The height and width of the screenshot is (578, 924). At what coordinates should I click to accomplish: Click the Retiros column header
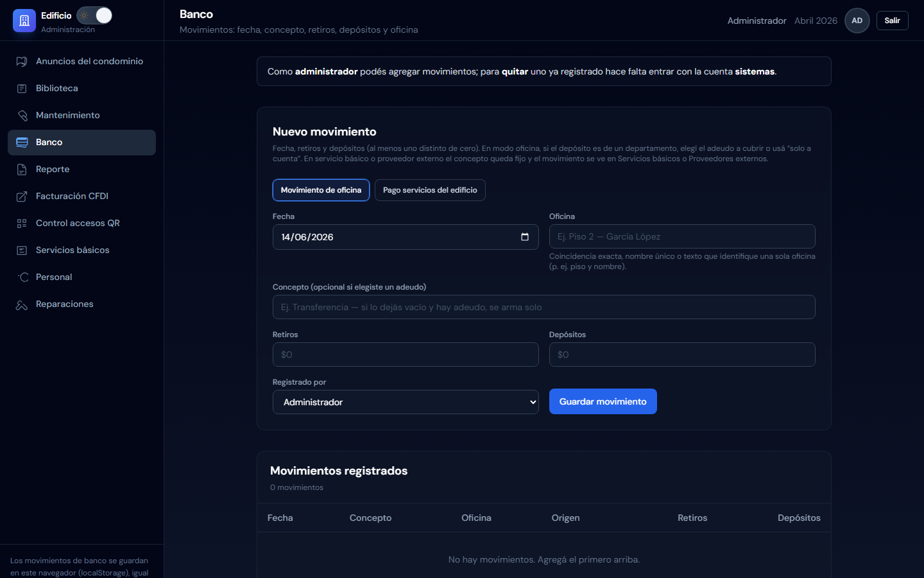point(692,518)
